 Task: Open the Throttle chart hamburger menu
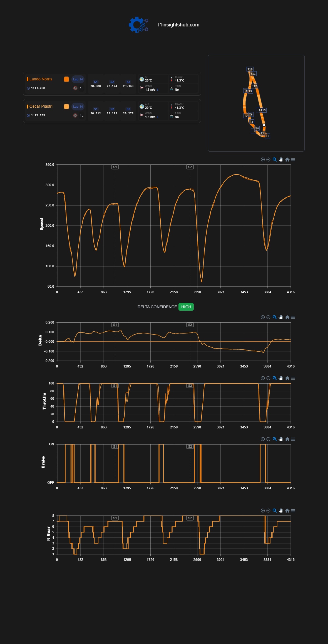point(293,378)
